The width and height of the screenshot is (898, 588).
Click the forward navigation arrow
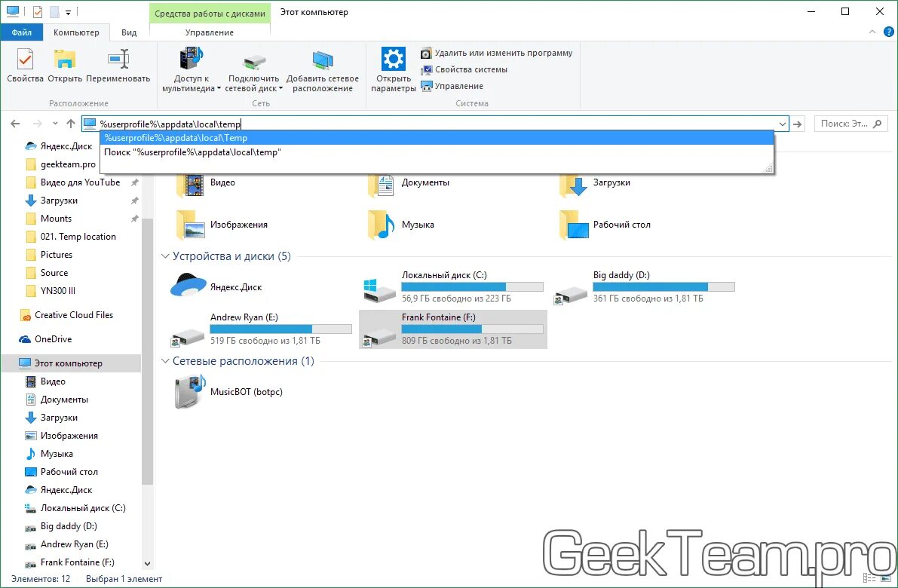[x=37, y=124]
